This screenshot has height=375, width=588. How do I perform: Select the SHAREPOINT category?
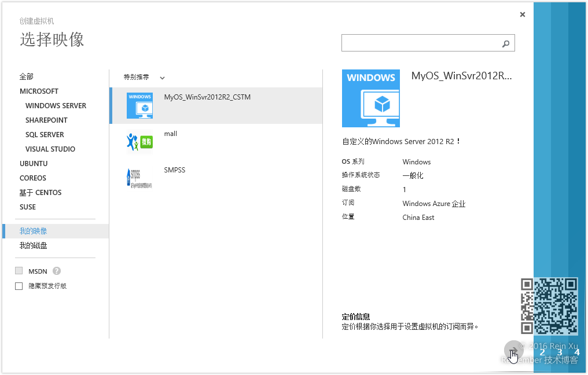tap(46, 120)
